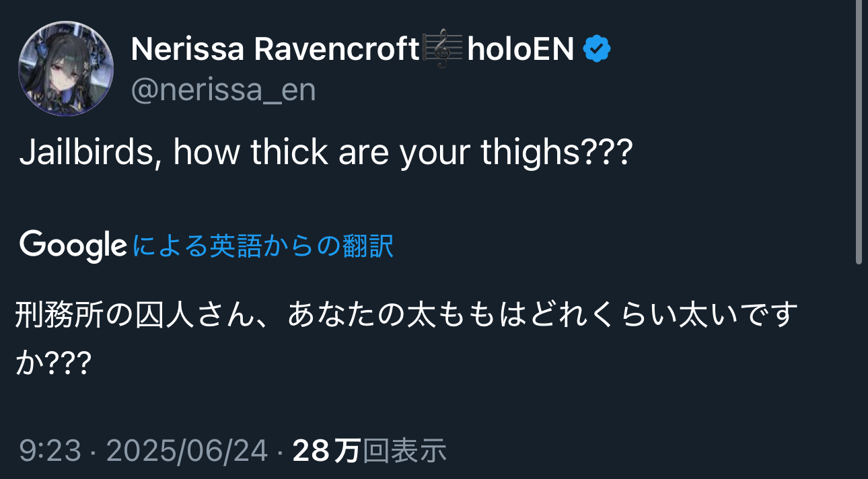Click the vertical scrollbar thumb on right
This screenshot has height=479, width=868.
[x=859, y=132]
